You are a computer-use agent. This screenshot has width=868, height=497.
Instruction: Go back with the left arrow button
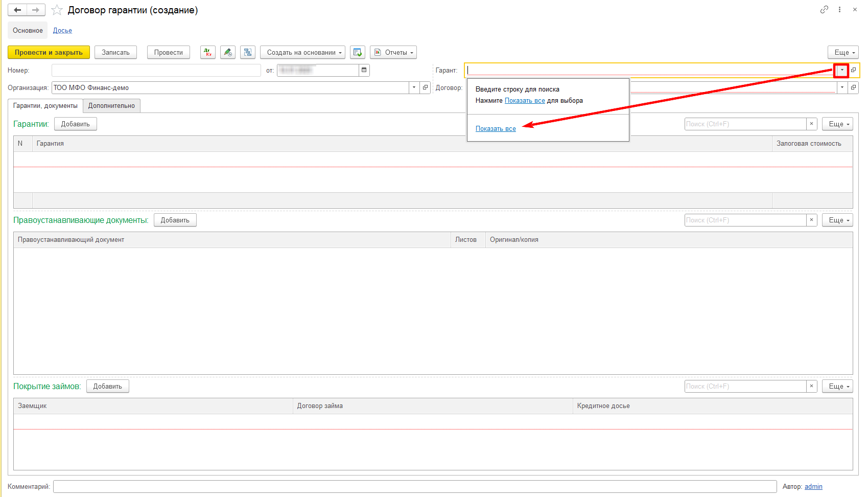[17, 10]
